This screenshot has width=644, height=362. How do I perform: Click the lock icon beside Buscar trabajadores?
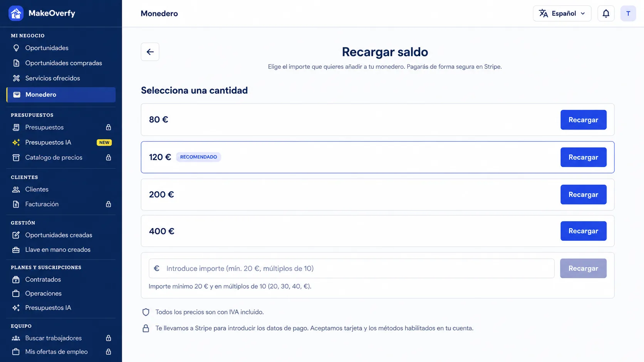109,338
